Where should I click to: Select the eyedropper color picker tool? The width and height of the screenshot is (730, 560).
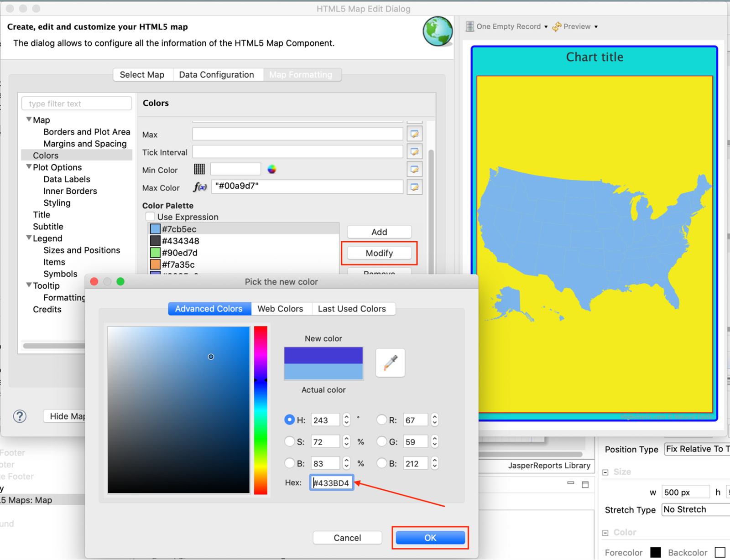(x=390, y=363)
